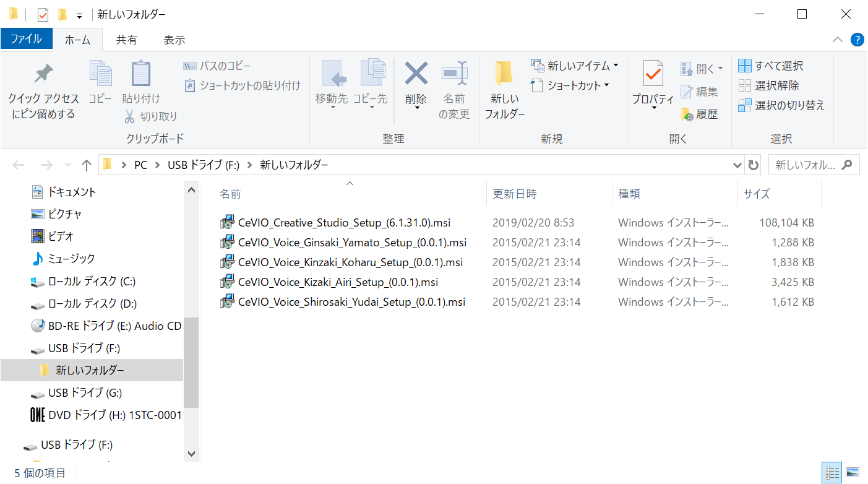Sort by 種類 column header
The height and width of the screenshot is (484, 868).
629,194
